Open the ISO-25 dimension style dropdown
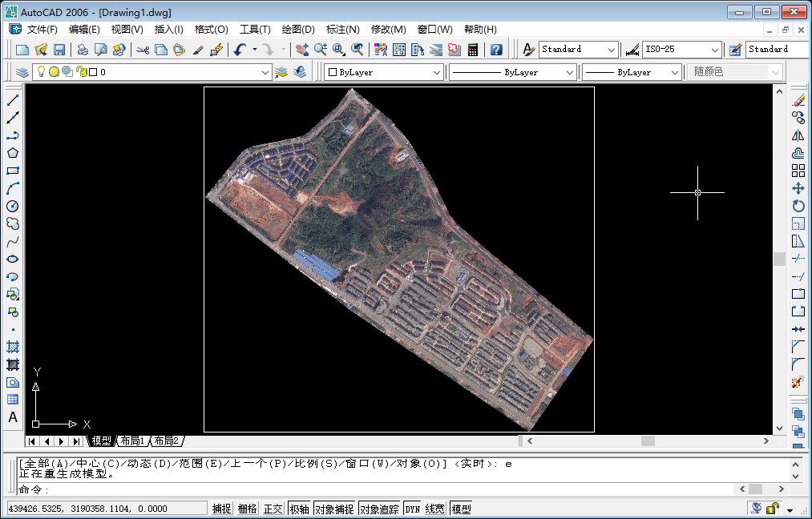Screen dimensions: 812x519 715,50
